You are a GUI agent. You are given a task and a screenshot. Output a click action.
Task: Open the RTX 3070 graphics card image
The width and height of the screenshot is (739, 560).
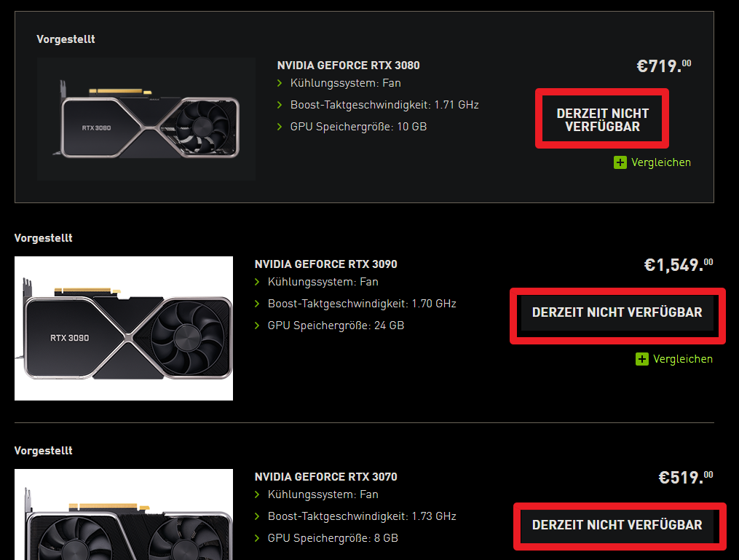[x=124, y=514]
